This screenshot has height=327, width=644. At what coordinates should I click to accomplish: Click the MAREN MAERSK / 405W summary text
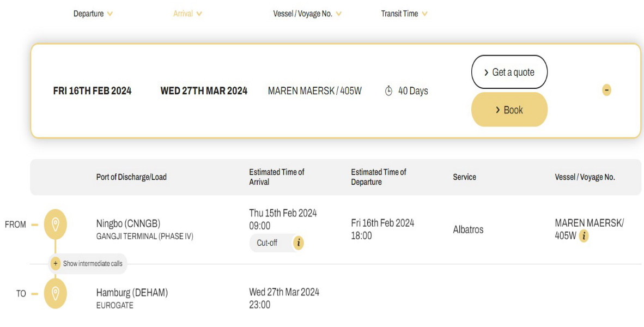(314, 91)
